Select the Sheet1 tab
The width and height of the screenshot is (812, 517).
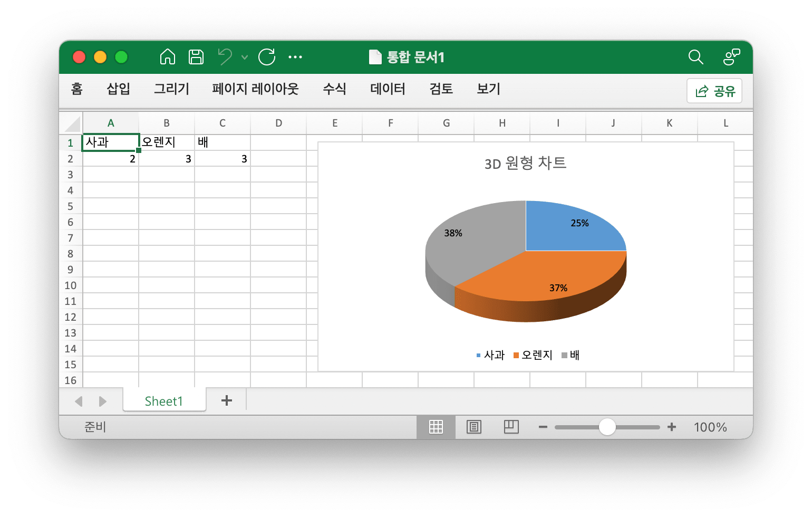coord(164,401)
